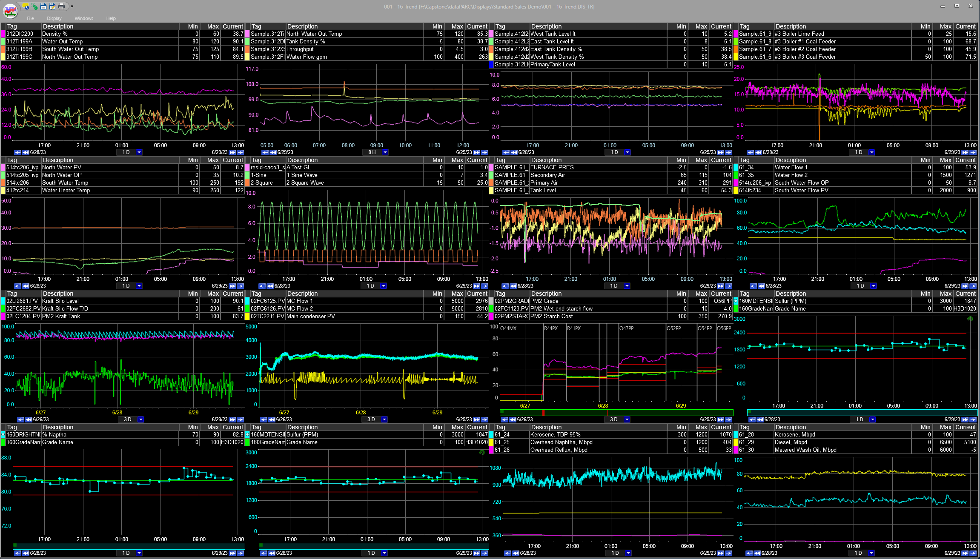Step back arrow on Kraft Silo Level trend
The image size is (980, 559).
[20, 419]
